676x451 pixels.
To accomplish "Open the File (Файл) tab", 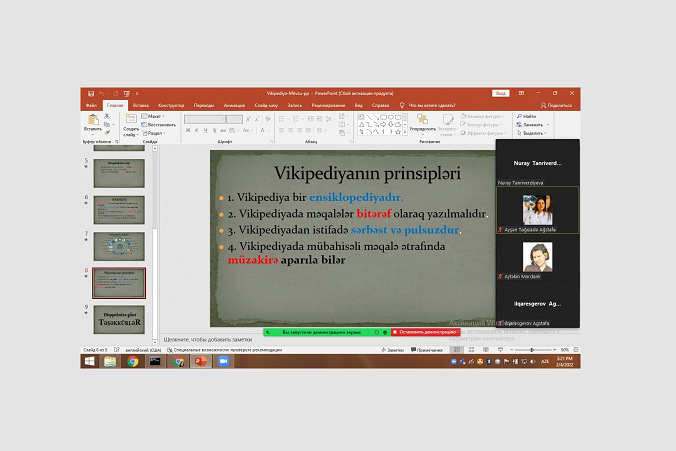I will tap(91, 106).
